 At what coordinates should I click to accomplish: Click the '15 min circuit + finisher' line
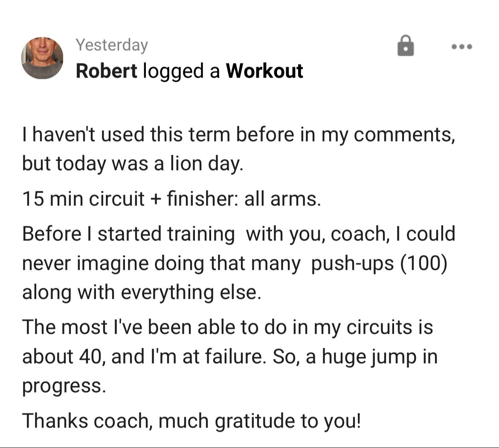171,199
